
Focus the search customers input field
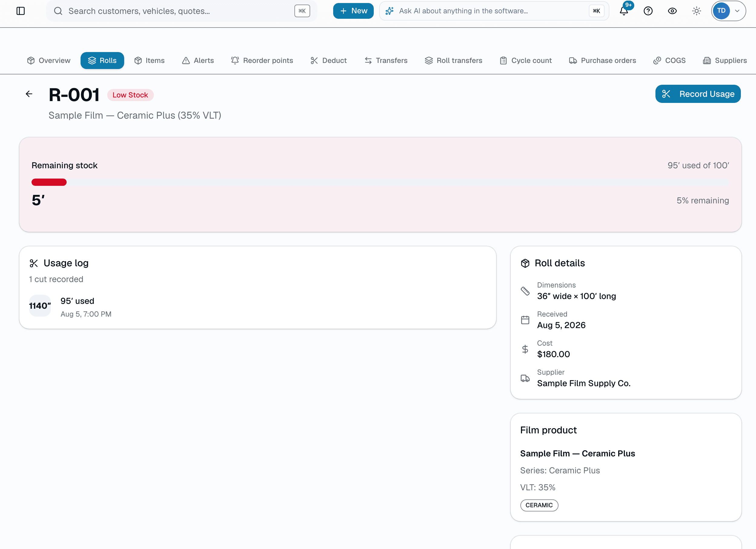point(182,11)
